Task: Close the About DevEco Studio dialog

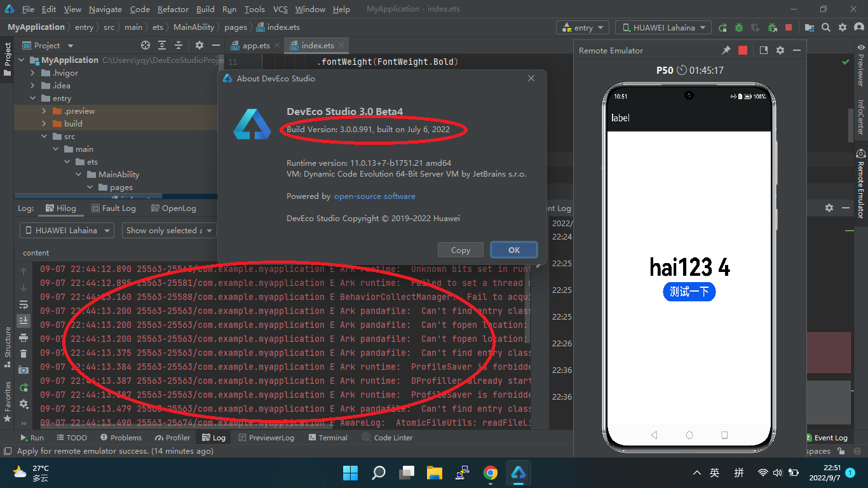Action: tap(531, 78)
